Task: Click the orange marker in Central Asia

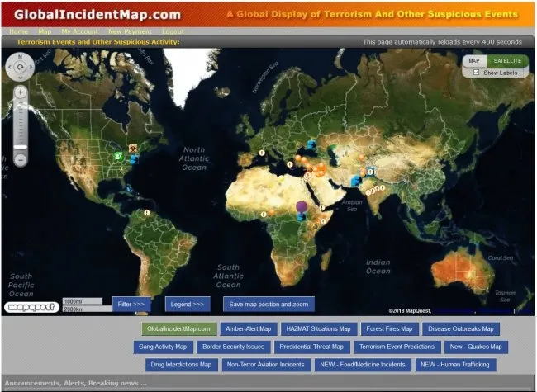Action: coord(361,158)
